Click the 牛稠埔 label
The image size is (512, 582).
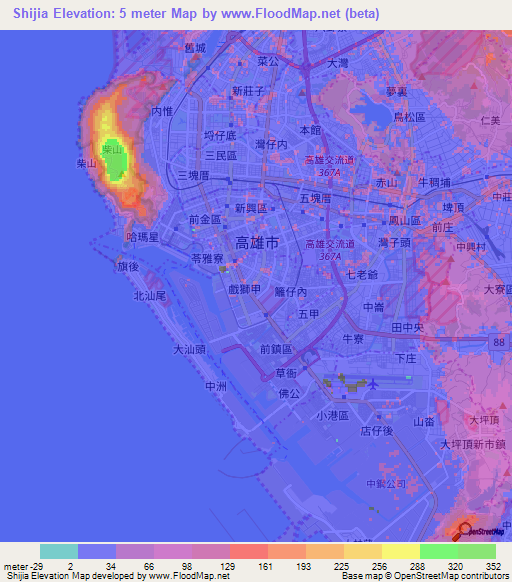[434, 182]
